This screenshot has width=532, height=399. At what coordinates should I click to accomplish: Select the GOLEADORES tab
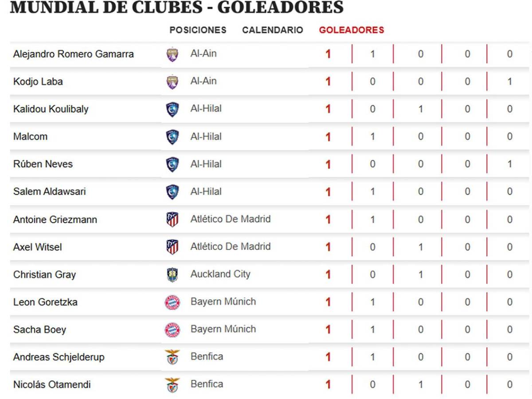tap(351, 30)
